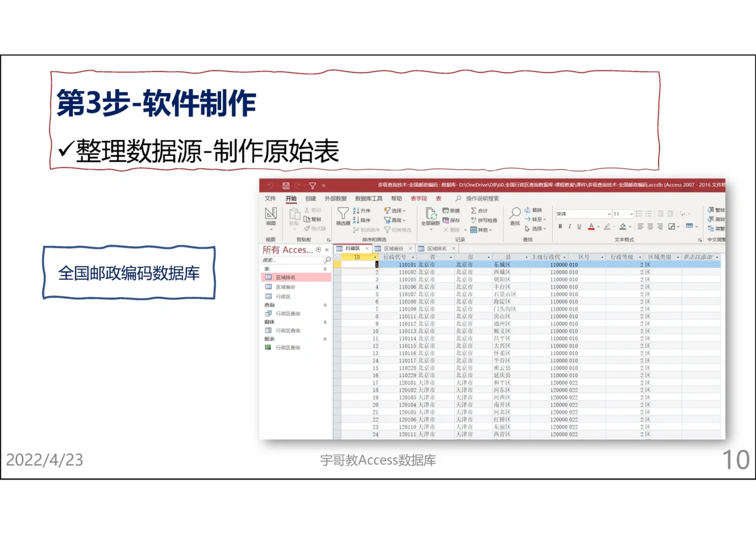756x534 pixels.
Task: Click the 视图 view icon
Action: tap(271, 214)
